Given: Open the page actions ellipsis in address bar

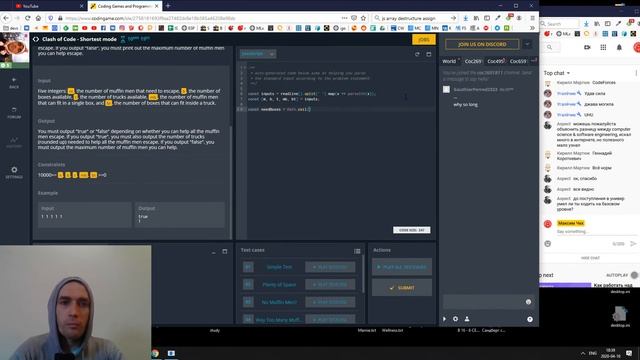Looking at the screenshot, I should [x=344, y=18].
